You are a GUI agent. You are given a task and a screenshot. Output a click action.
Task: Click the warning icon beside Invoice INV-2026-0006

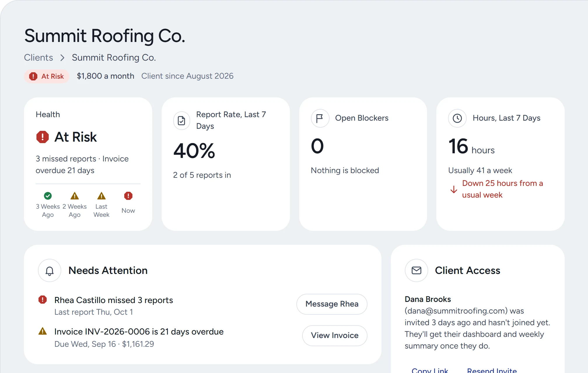(x=43, y=331)
